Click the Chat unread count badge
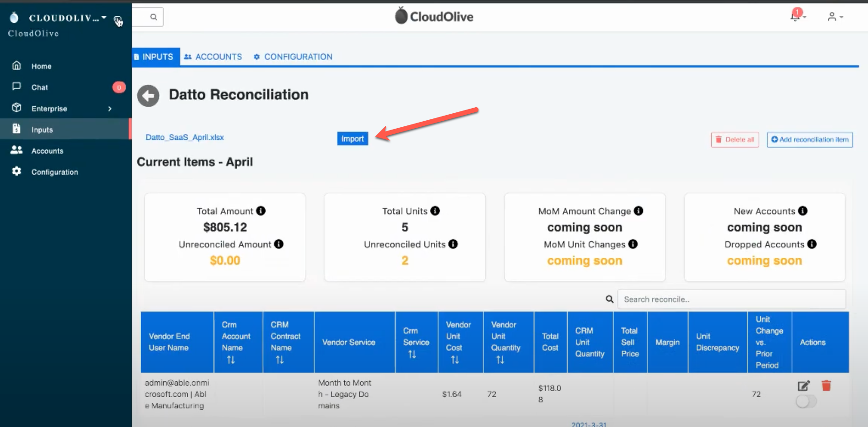 (x=119, y=87)
